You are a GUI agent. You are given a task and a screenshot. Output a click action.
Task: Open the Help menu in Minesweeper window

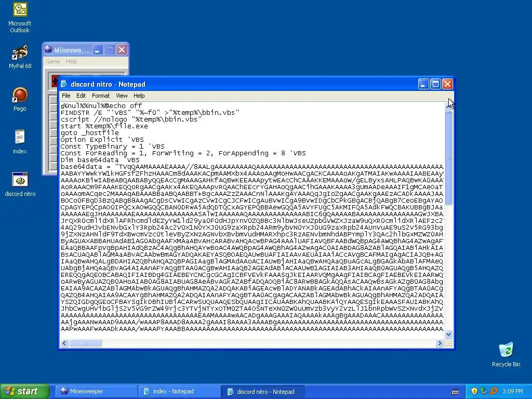pos(71,61)
